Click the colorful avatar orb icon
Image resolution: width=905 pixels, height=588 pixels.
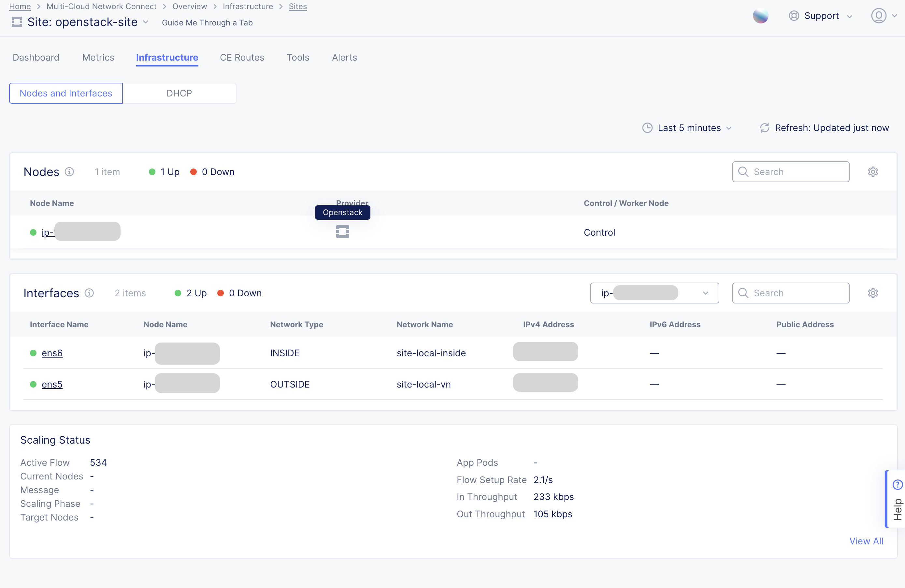tap(760, 16)
